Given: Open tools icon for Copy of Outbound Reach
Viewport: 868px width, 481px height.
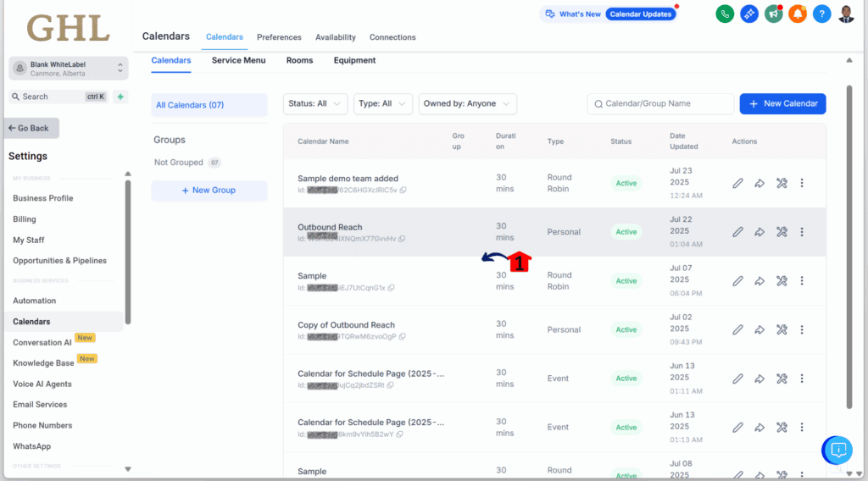Looking at the screenshot, I should (x=782, y=329).
